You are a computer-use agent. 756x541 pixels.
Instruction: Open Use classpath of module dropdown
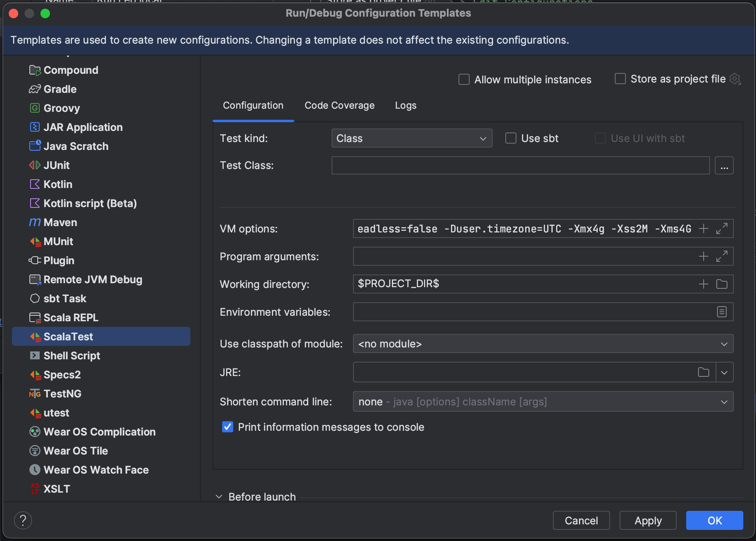tap(543, 344)
